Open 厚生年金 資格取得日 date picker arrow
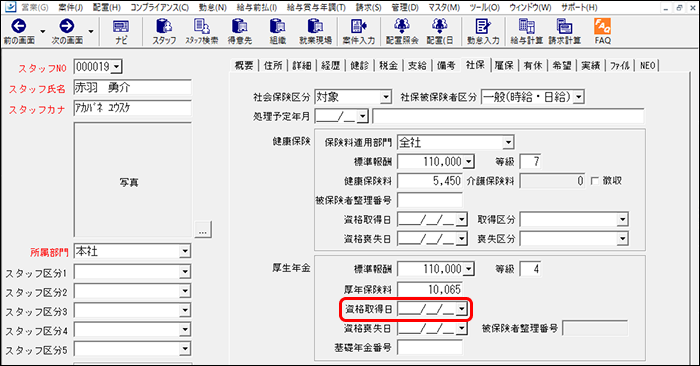 [462, 308]
